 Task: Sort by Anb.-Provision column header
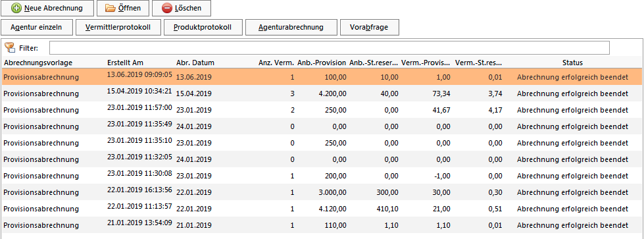pyautogui.click(x=322, y=63)
